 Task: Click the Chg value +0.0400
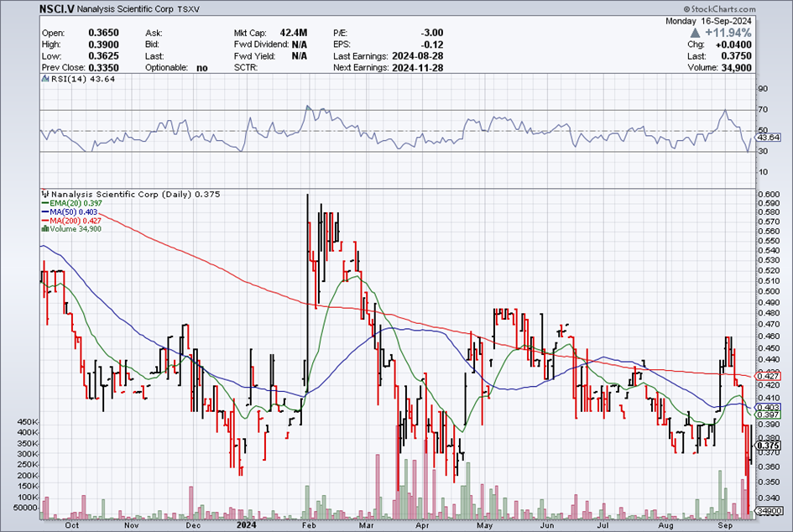tap(733, 44)
